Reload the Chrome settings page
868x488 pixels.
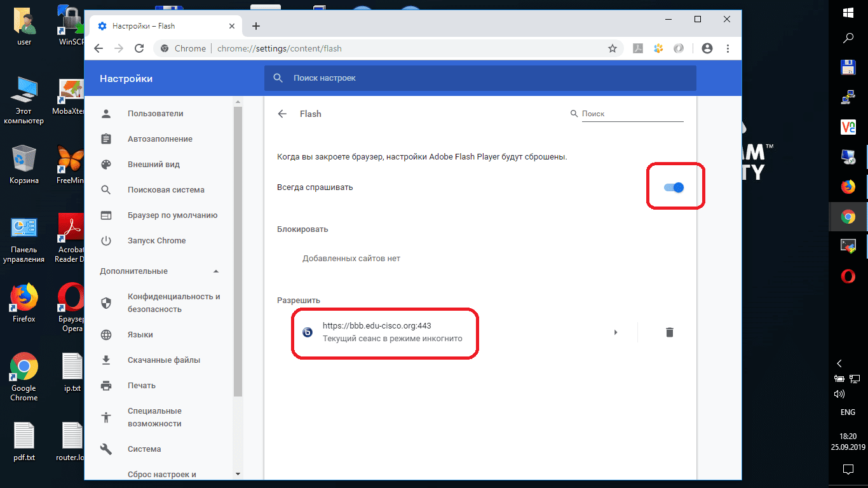[139, 48]
